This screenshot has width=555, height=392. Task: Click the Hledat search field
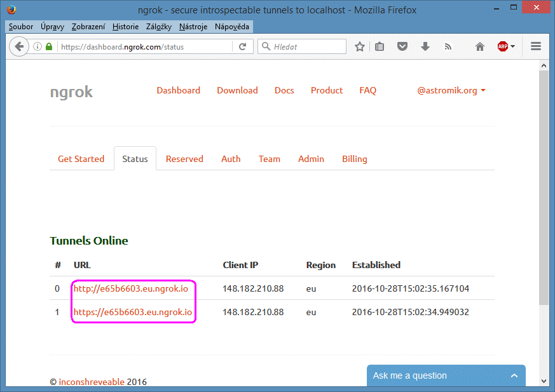click(302, 46)
